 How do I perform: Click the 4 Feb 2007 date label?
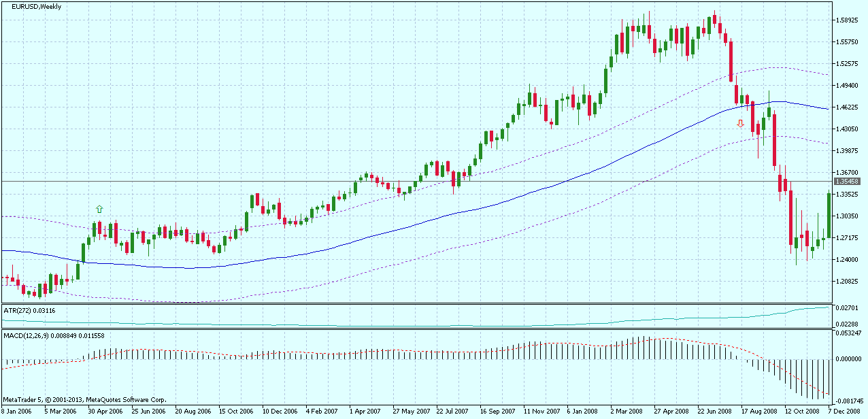pyautogui.click(x=322, y=412)
